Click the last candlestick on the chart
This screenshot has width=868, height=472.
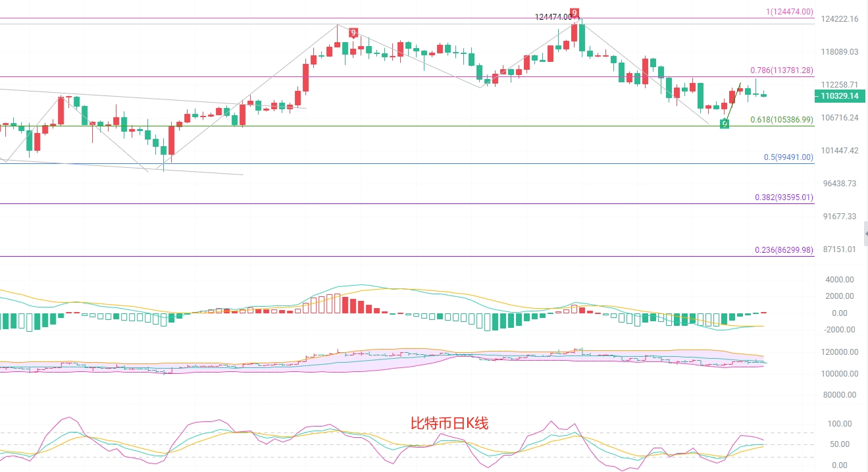(763, 95)
